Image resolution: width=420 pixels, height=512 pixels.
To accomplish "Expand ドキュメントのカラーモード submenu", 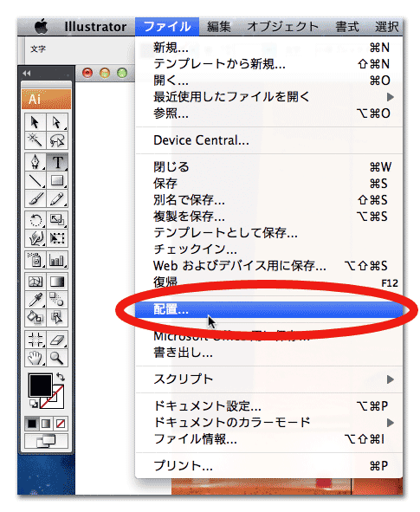I will [269, 423].
